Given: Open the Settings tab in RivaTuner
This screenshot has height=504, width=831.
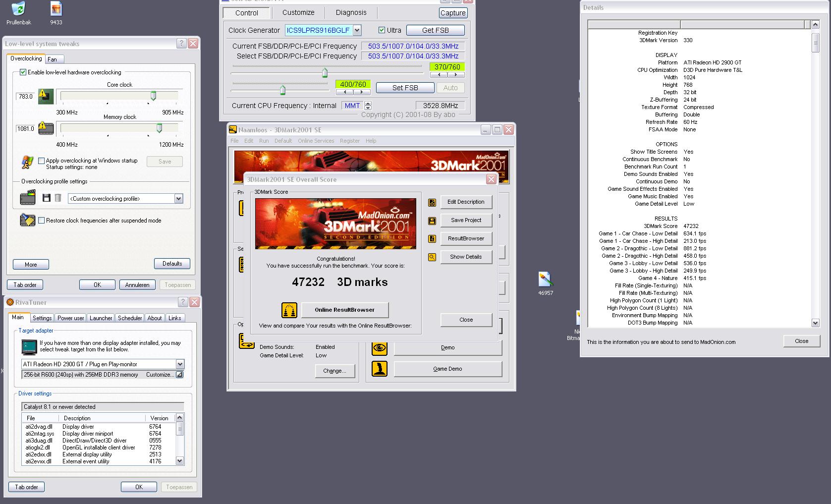Looking at the screenshot, I should 42,318.
